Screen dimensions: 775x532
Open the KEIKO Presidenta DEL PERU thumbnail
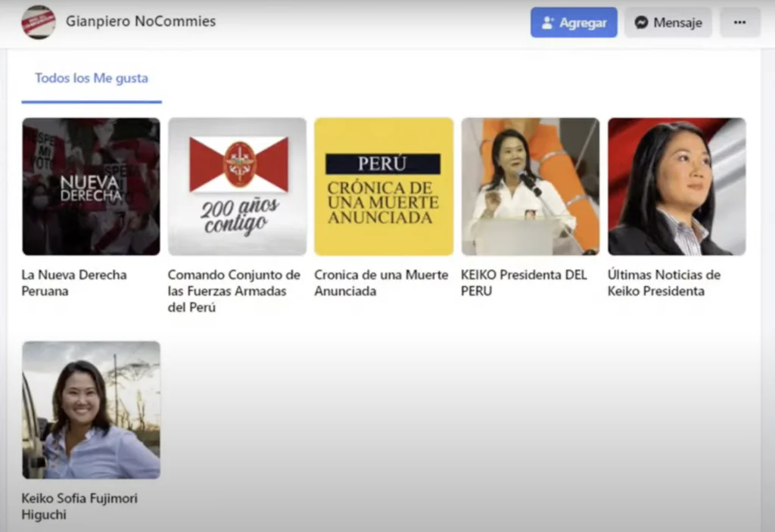click(531, 186)
